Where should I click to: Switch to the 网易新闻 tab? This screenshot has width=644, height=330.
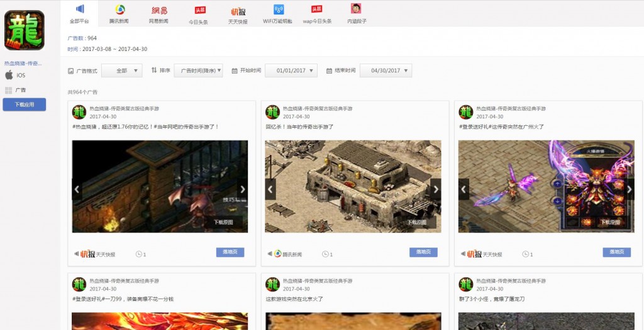(158, 14)
